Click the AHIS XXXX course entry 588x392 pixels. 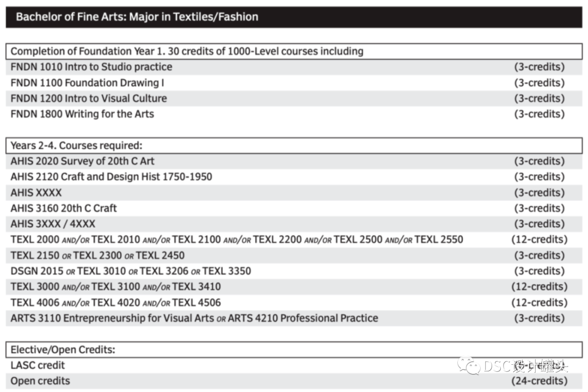(36, 192)
